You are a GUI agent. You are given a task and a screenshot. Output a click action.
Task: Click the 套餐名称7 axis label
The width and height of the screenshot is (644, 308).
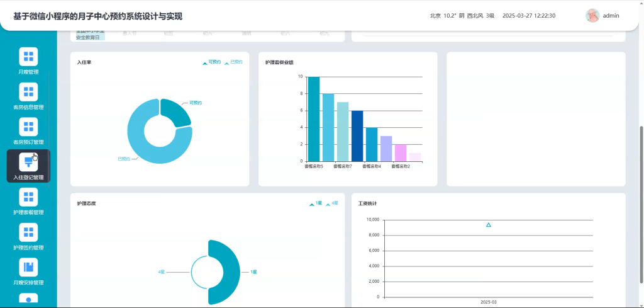pyautogui.click(x=343, y=166)
